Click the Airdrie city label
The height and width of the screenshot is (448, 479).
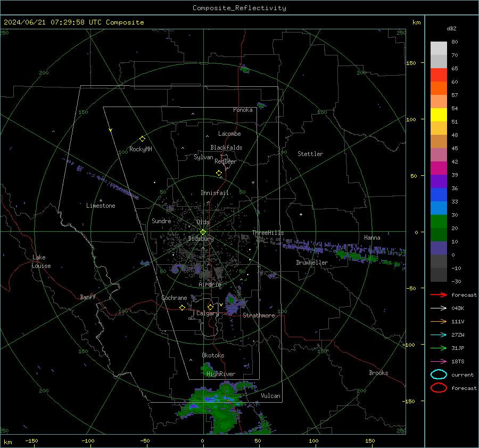(x=210, y=284)
